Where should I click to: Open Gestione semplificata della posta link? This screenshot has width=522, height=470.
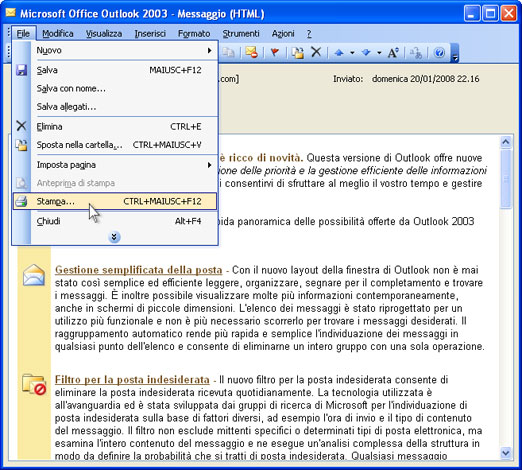click(139, 270)
